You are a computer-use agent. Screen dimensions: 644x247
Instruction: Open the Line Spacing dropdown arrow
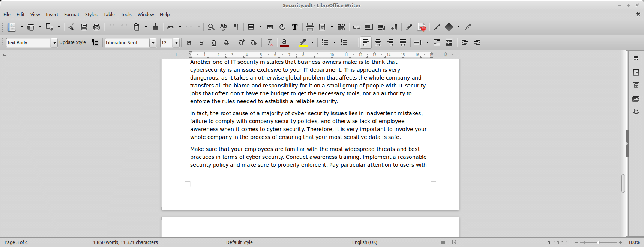(427, 42)
